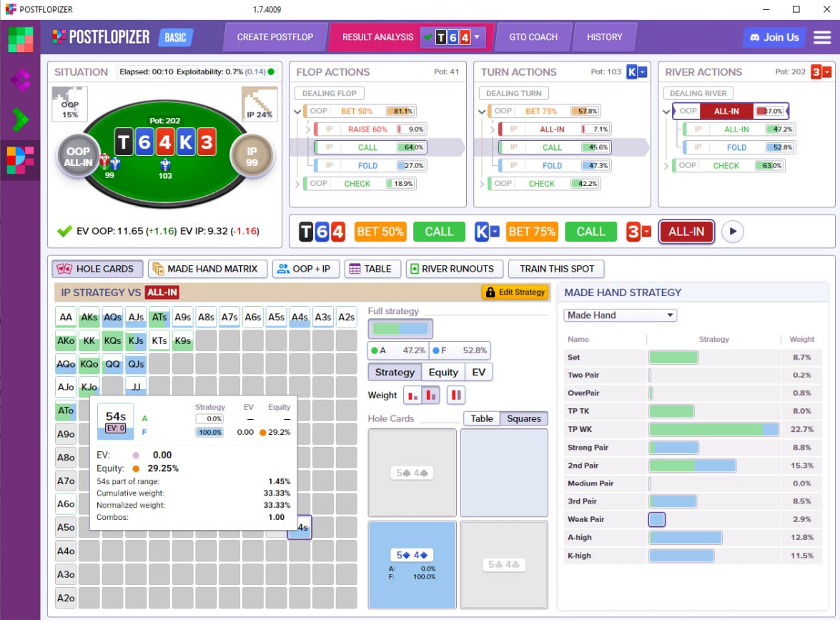Expand the flop OOP CHECK node

298,184
